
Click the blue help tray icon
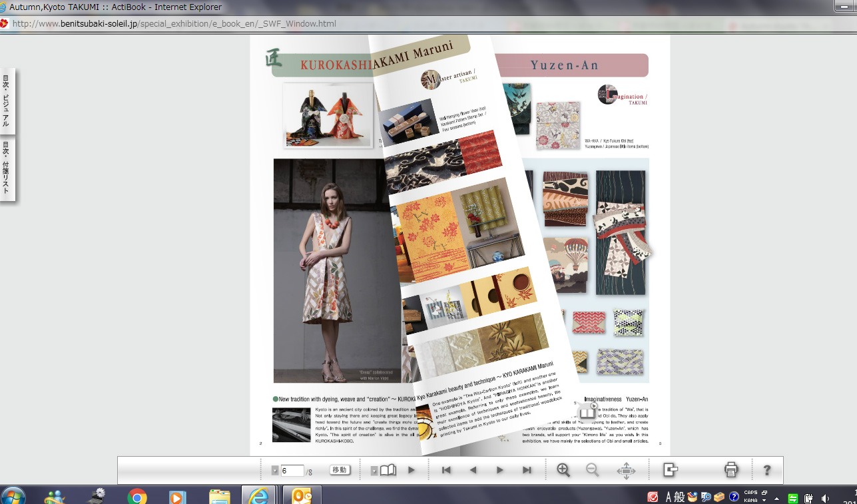pyautogui.click(x=734, y=497)
